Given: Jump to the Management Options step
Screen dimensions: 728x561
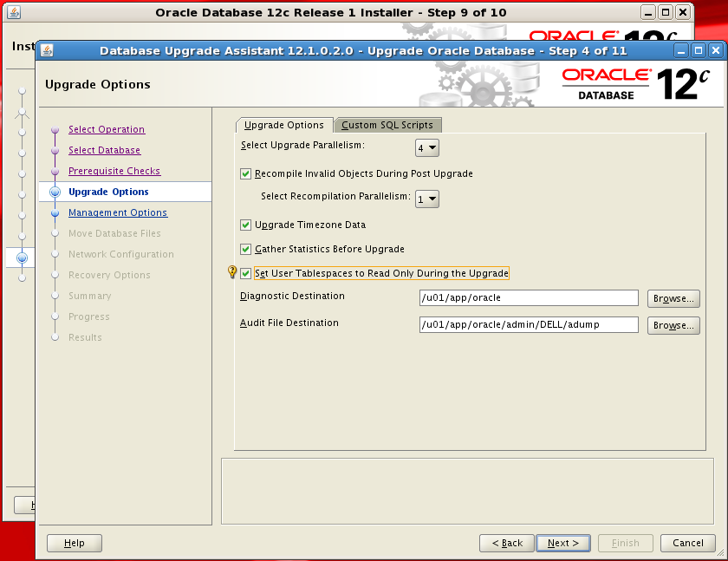Looking at the screenshot, I should point(118,212).
